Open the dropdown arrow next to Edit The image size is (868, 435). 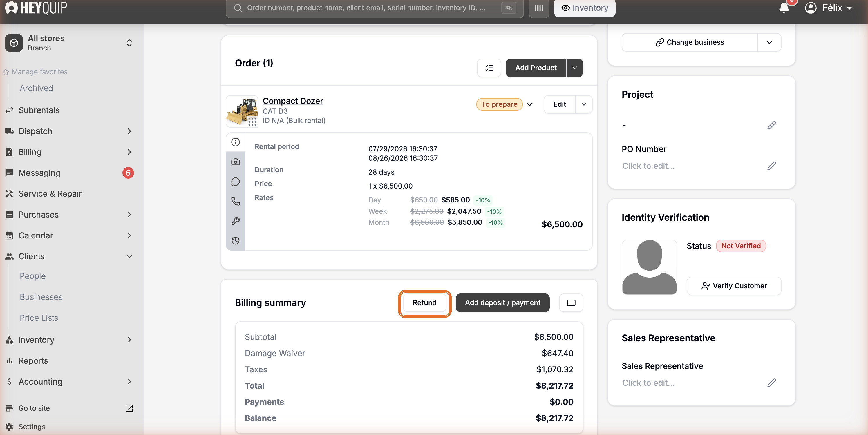[584, 104]
